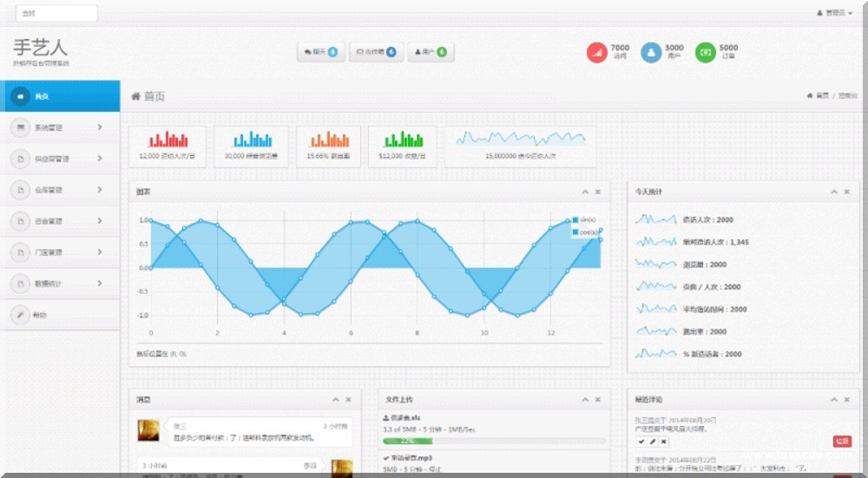Click the pencil edit icon under the first comment
This screenshot has height=478, width=868.
coord(653,442)
